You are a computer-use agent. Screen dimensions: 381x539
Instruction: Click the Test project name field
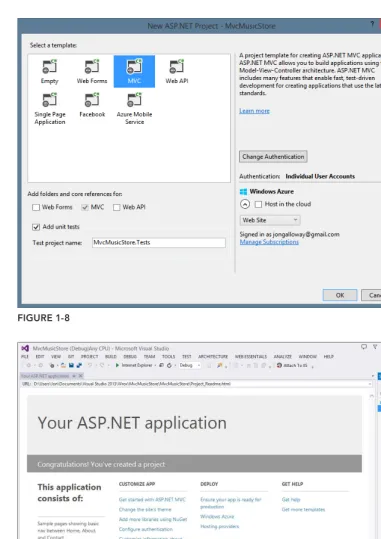pyautogui.click(x=159, y=243)
